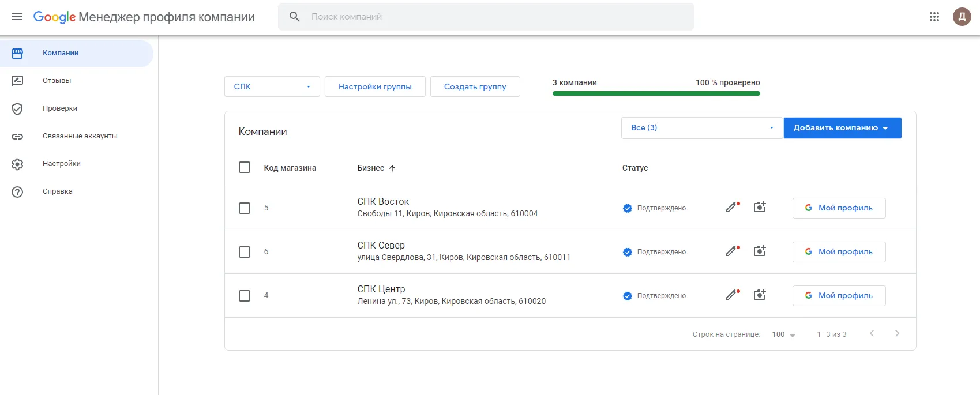Click store code 5

(x=266, y=208)
